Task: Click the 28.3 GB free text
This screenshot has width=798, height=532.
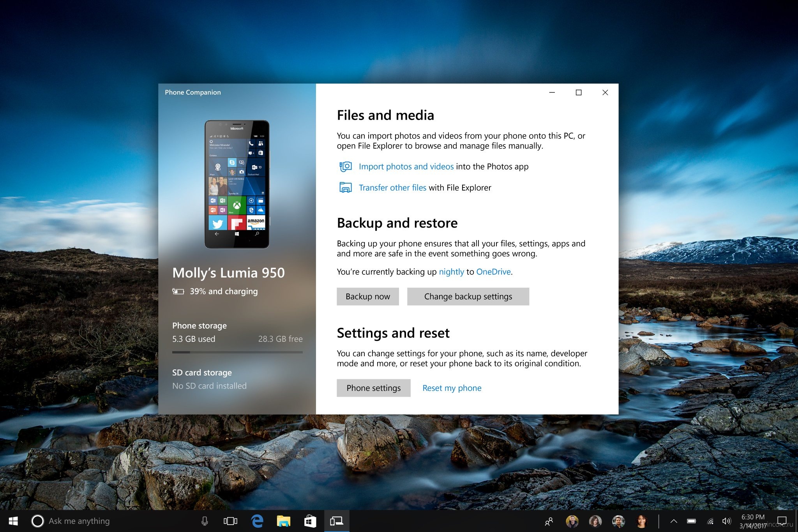Action: pyautogui.click(x=281, y=339)
